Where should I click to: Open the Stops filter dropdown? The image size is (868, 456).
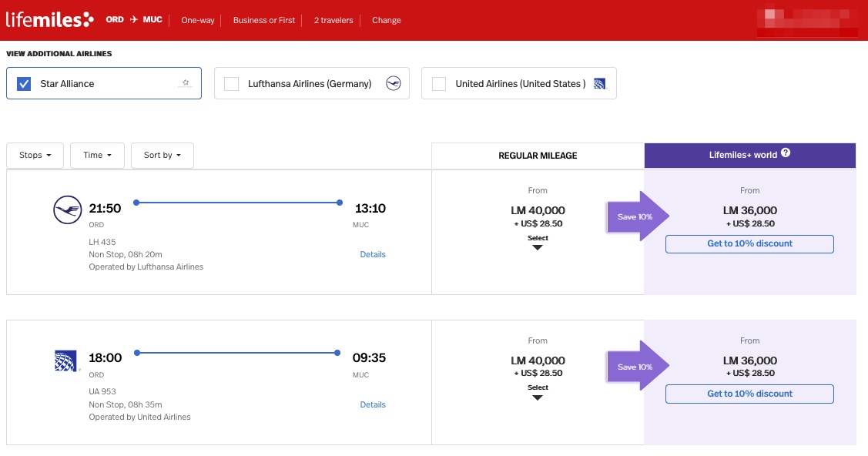(x=35, y=155)
